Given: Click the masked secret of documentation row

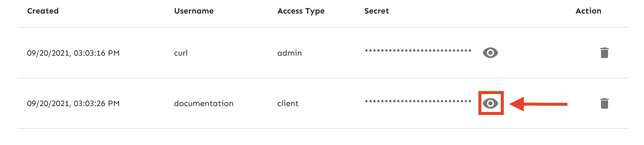Looking at the screenshot, I should click(418, 102).
